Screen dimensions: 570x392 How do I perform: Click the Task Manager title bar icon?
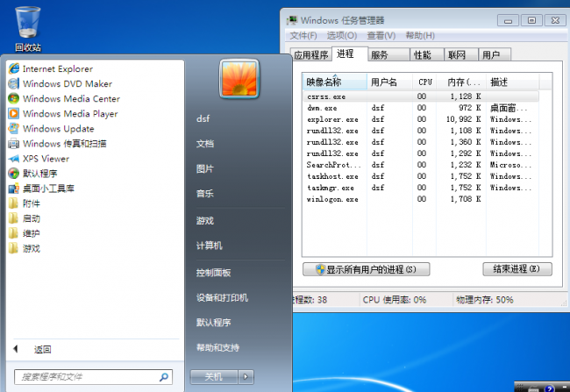pos(291,20)
